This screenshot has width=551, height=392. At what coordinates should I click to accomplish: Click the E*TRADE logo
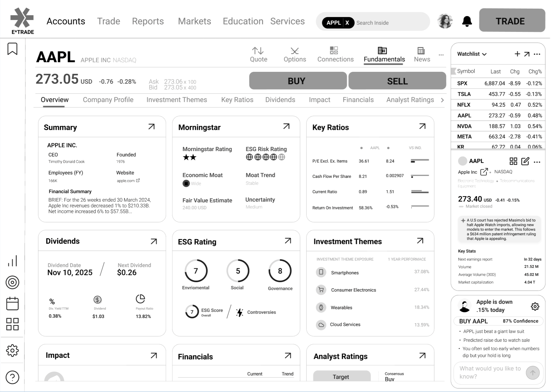(x=22, y=21)
